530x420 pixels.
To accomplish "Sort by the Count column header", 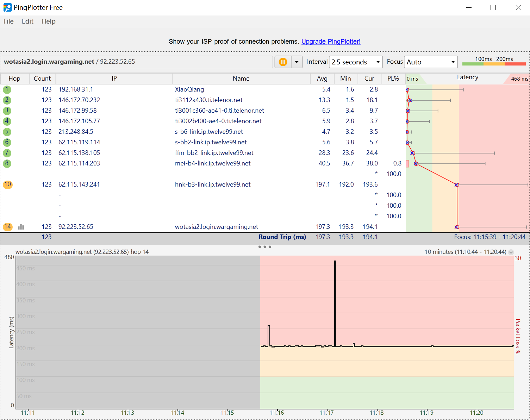I will (42, 79).
